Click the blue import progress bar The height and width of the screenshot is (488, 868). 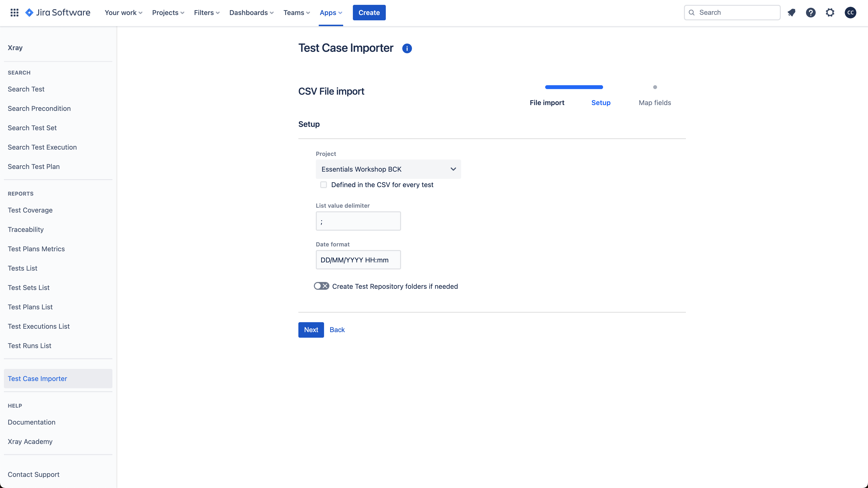[x=574, y=87]
